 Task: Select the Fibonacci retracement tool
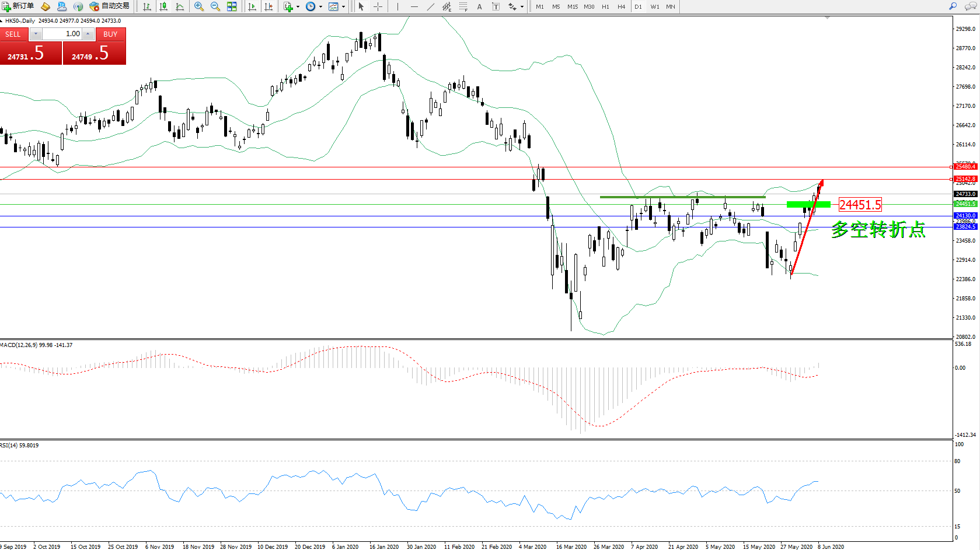click(463, 6)
